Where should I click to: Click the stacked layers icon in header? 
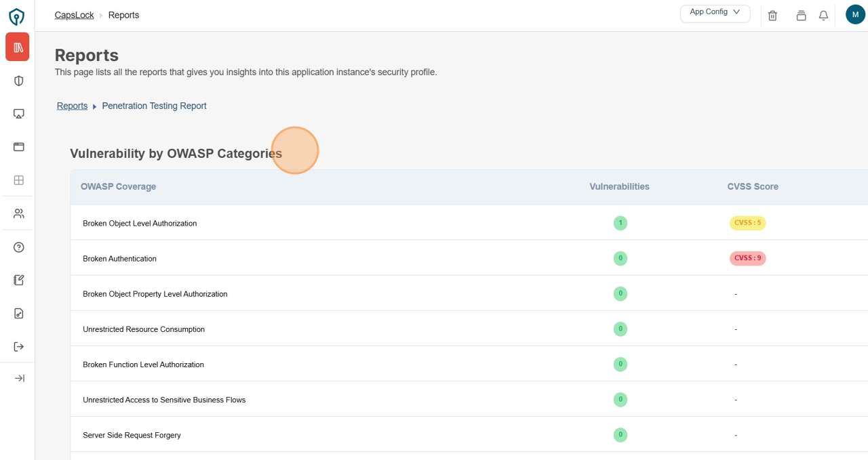pos(801,16)
